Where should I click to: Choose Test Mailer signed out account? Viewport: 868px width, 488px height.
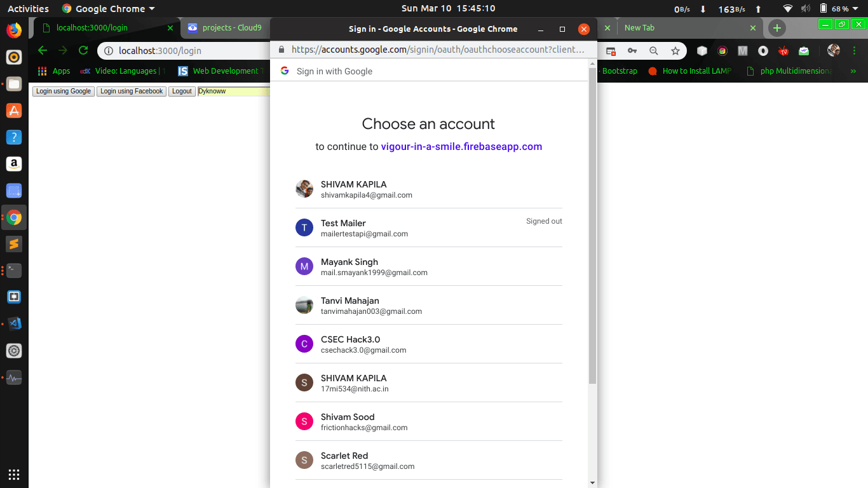[429, 227]
